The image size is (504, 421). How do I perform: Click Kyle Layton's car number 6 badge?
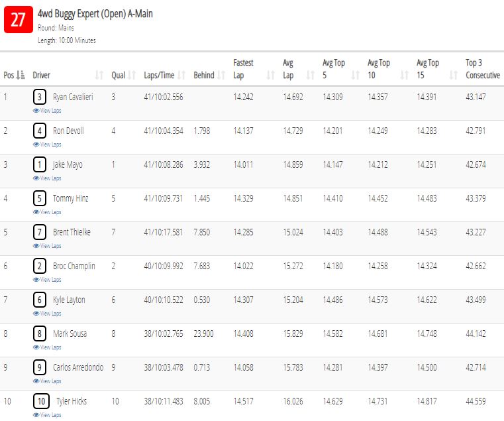tap(40, 300)
